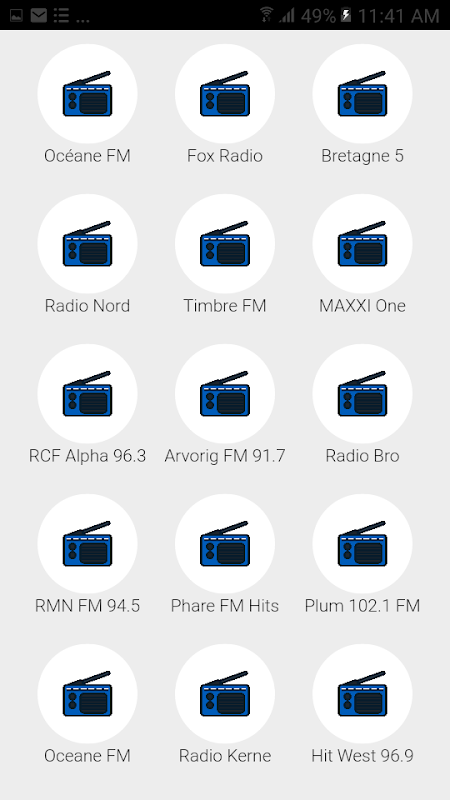
Task: Open RCF Alpha 96.3 radio icon
Action: (x=87, y=394)
